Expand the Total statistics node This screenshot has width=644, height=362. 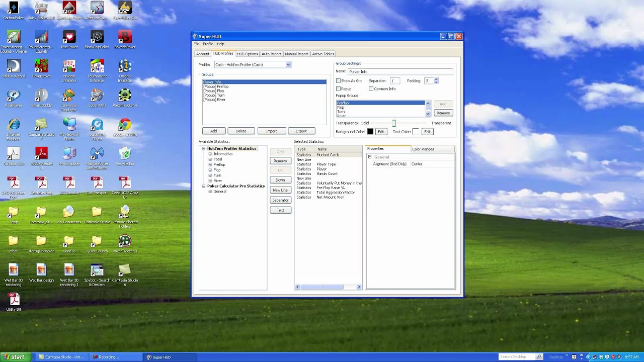click(x=210, y=159)
